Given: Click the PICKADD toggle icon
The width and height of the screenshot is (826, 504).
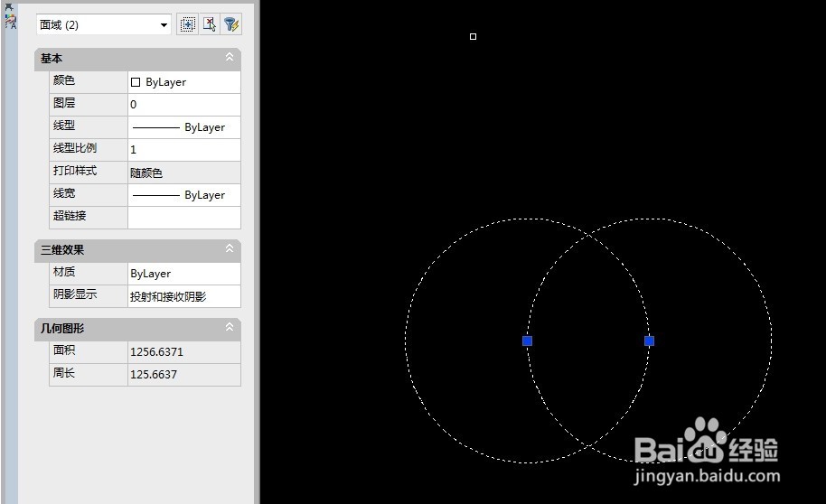Looking at the screenshot, I should click(187, 24).
